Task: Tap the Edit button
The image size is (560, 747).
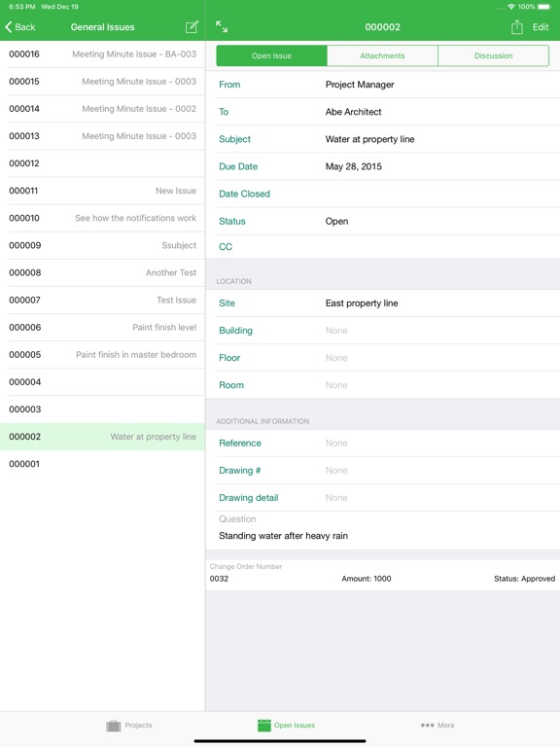Action: (541, 27)
